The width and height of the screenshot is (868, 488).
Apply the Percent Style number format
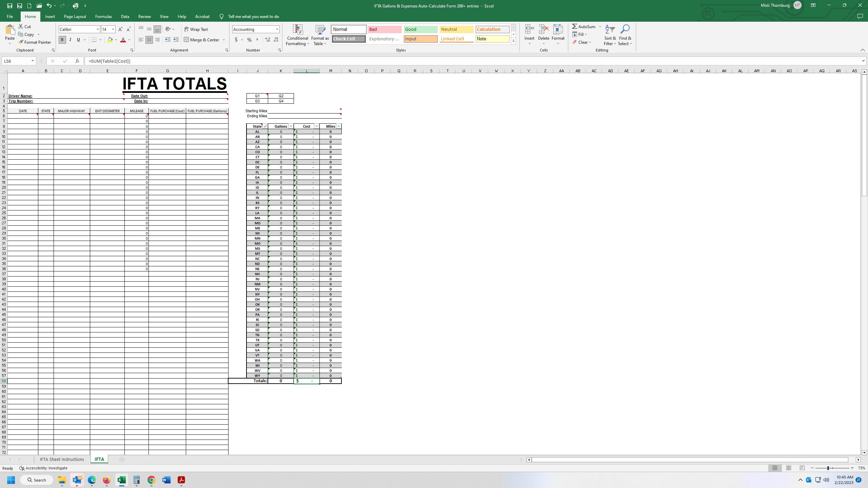(249, 40)
